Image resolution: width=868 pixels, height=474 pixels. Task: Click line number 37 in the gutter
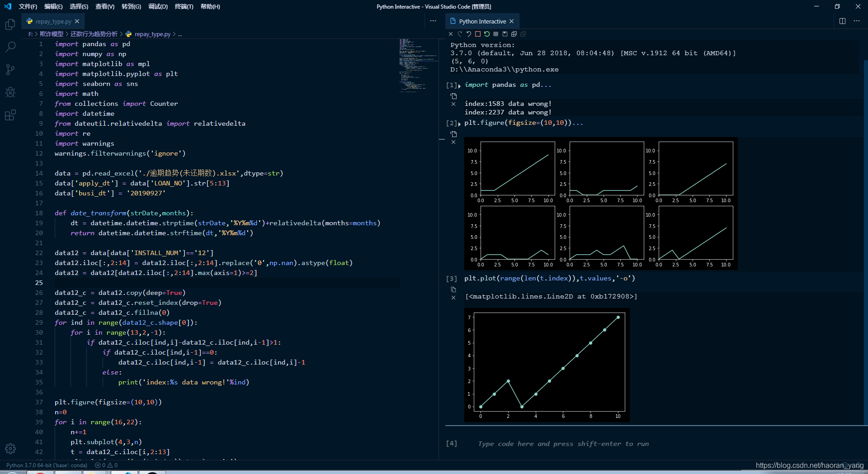tap(39, 402)
